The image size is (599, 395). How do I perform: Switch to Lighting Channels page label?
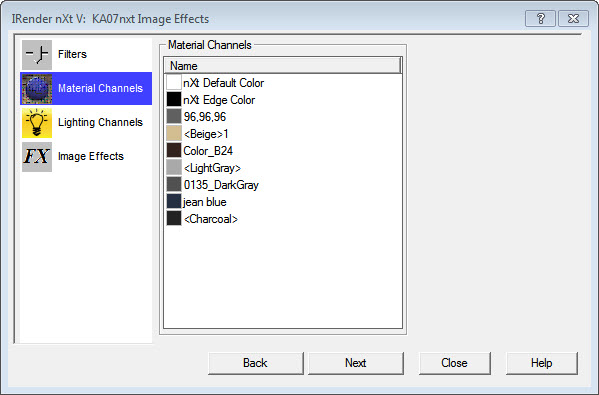coord(100,122)
